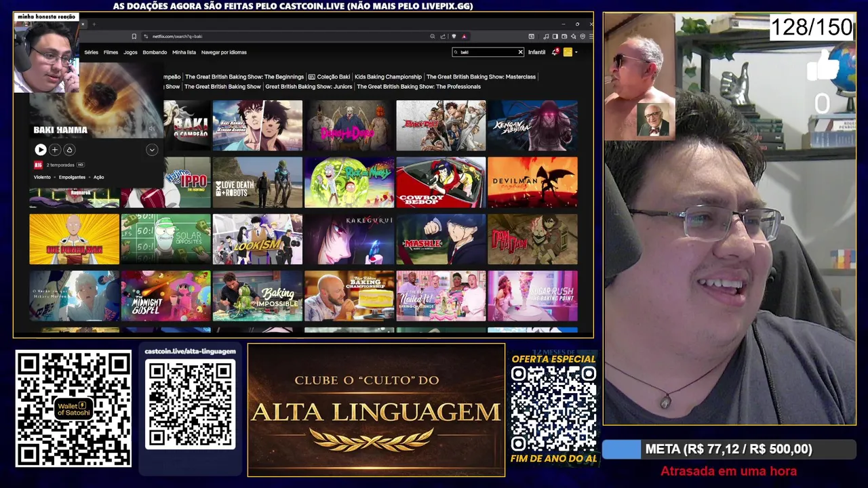
Task: Open the Baki Hanma vs Kengan Ashura thumbnail
Action: click(258, 125)
